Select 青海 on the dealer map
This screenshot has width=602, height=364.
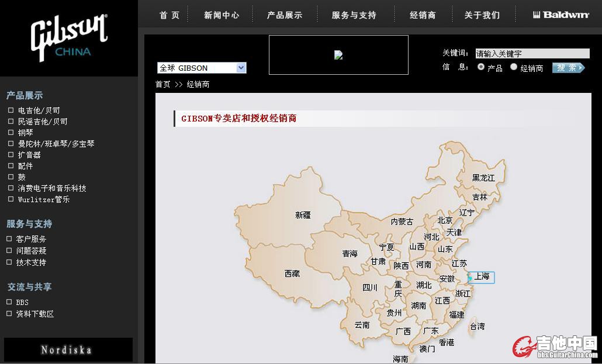click(x=350, y=254)
